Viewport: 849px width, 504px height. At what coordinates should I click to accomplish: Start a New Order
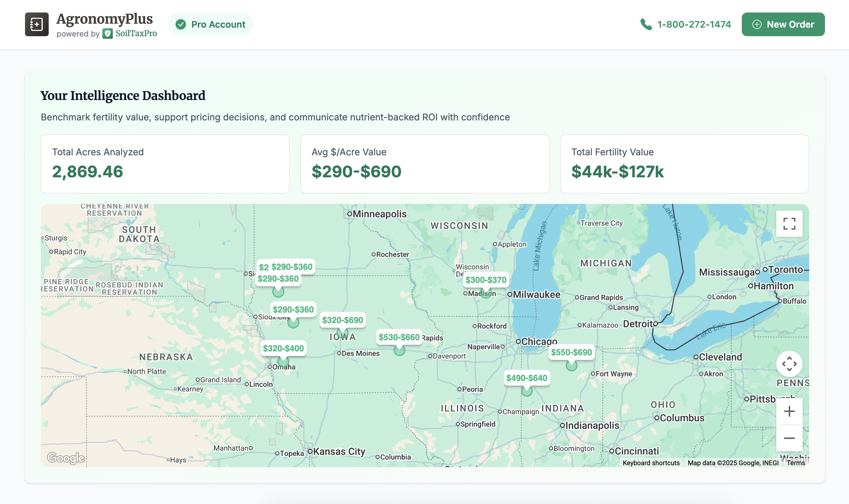tap(783, 24)
